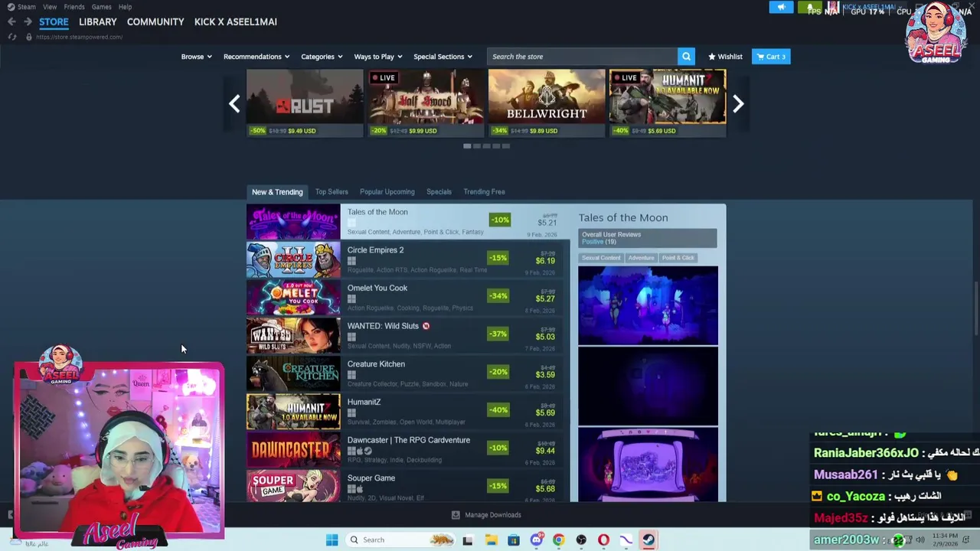Open Opera browser from taskbar

point(603,540)
